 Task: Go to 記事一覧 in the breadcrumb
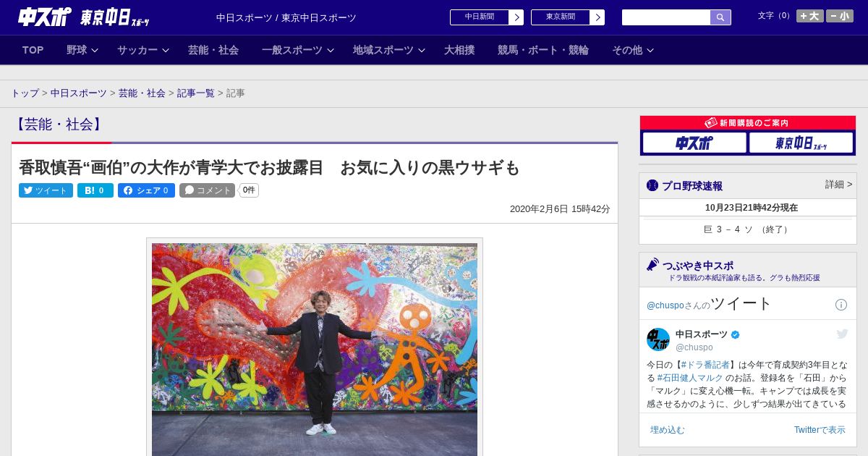point(196,93)
